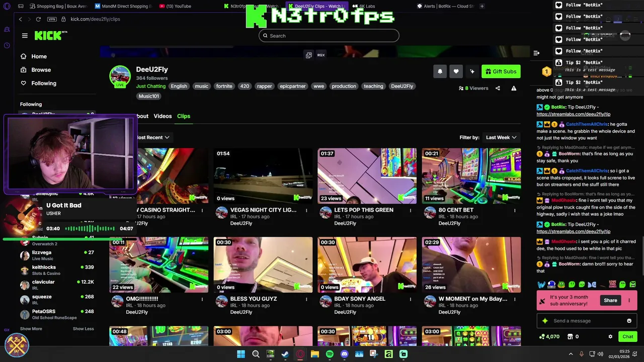
Task: Report channel using warning triangle icon
Action: click(514, 88)
